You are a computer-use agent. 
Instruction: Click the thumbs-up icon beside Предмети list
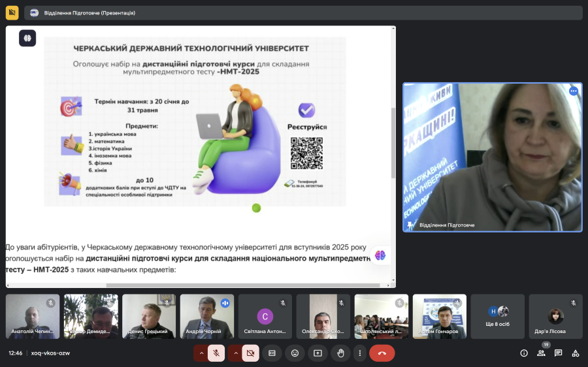click(x=73, y=145)
